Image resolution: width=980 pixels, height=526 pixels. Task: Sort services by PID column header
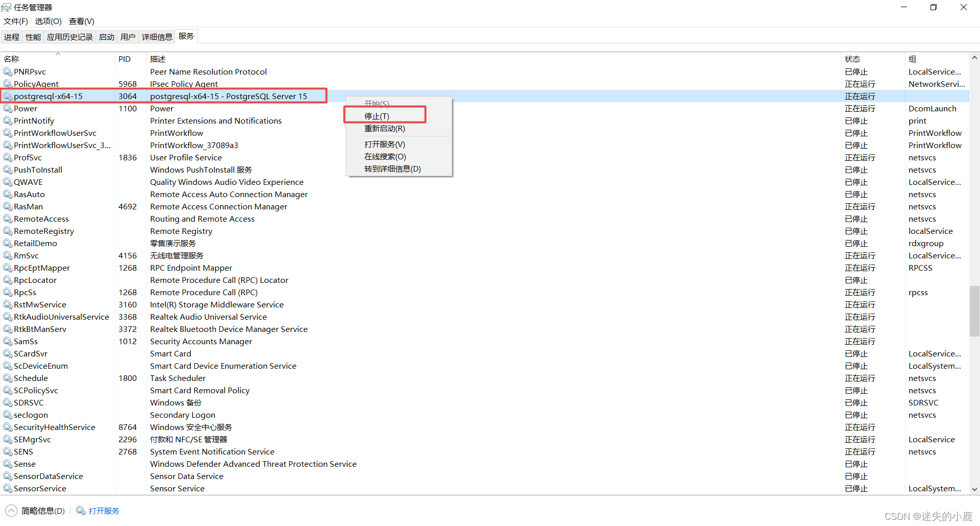(x=131, y=59)
